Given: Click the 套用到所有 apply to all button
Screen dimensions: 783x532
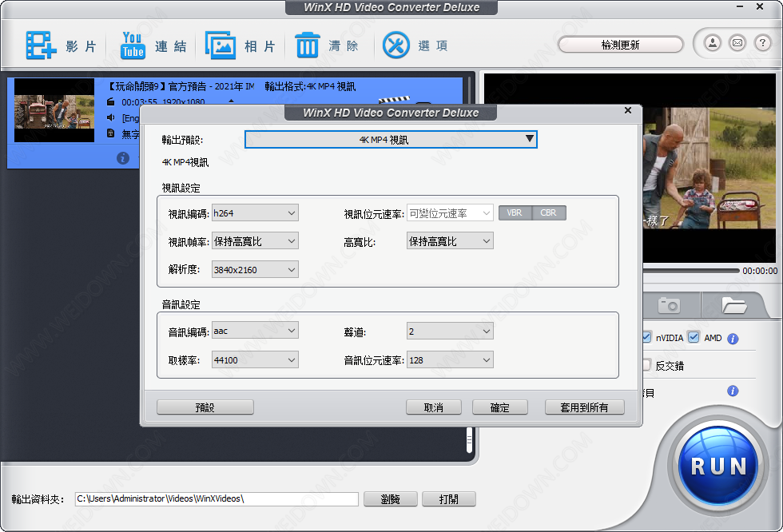Looking at the screenshot, I should tap(584, 407).
